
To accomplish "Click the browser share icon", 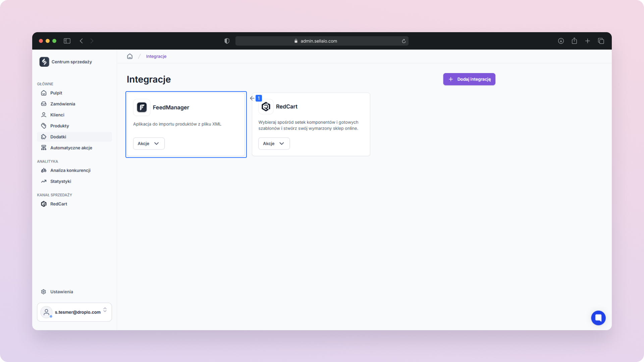I will pos(574,41).
